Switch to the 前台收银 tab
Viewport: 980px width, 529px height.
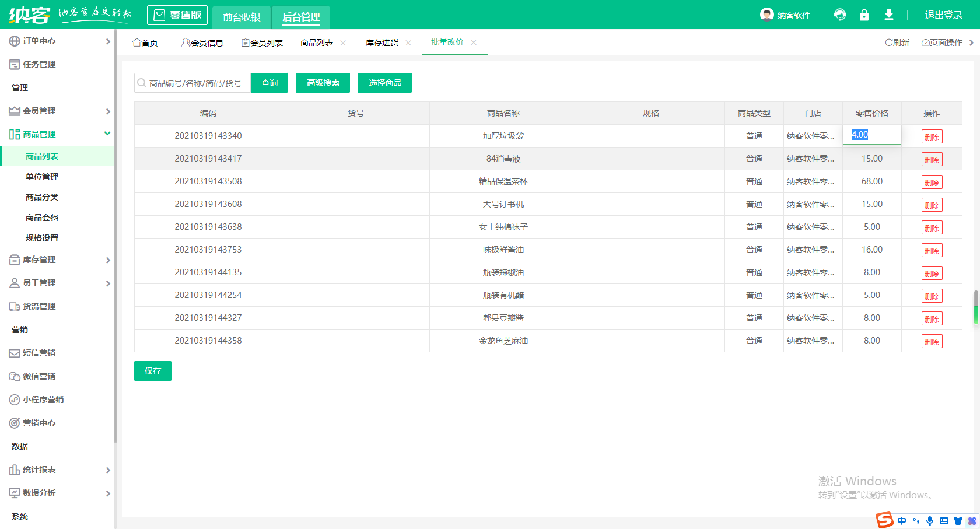coord(242,17)
